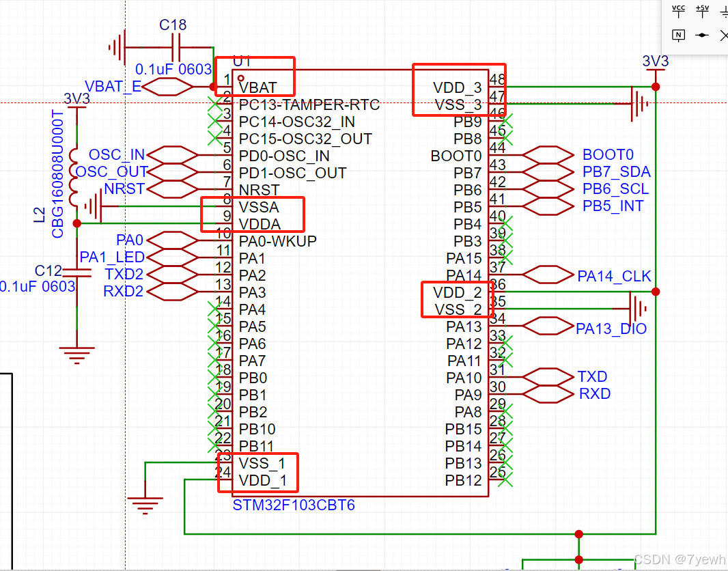Click the U1 designator label
The width and height of the screenshot is (728, 571).
click(242, 61)
